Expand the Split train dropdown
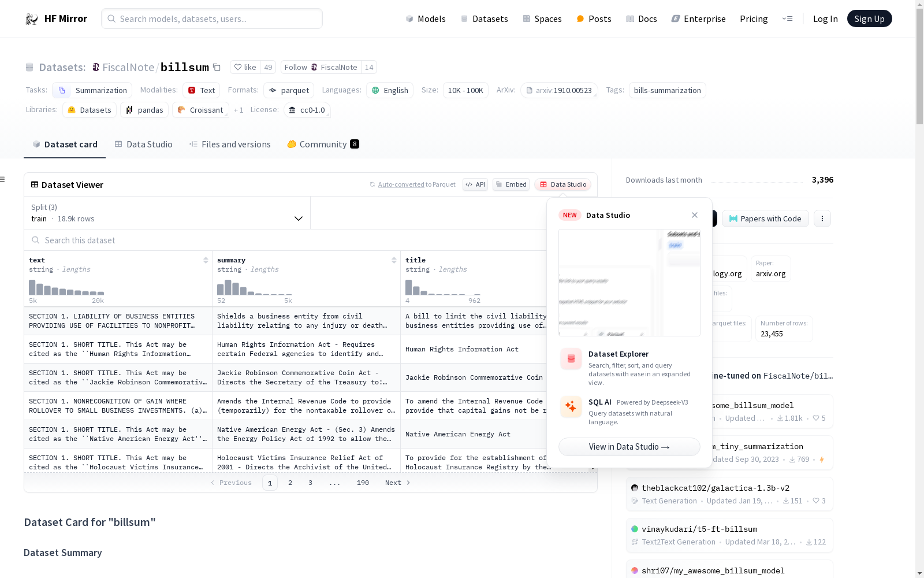Screen dimensions: 924x578 [x=167, y=213]
